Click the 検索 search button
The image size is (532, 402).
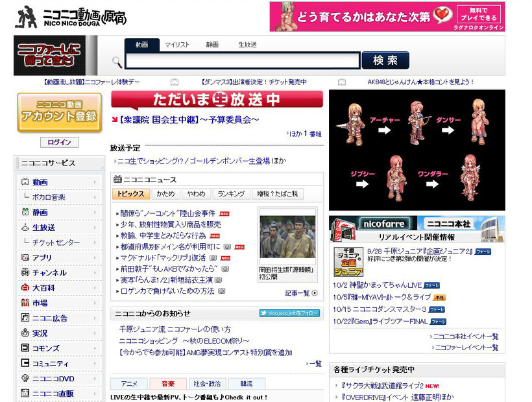coord(385,60)
